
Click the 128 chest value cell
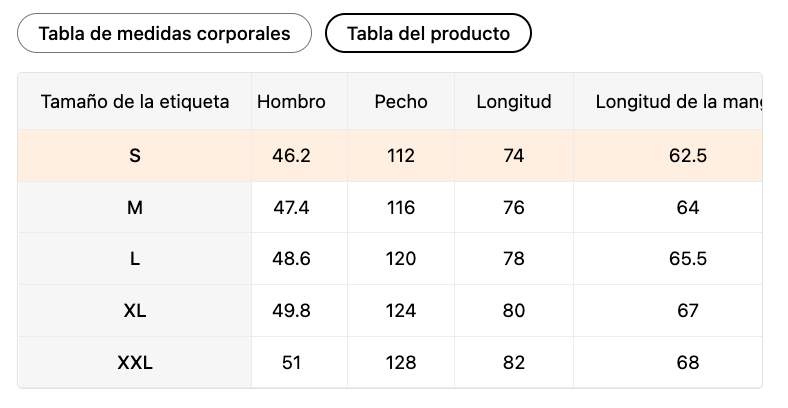(401, 363)
